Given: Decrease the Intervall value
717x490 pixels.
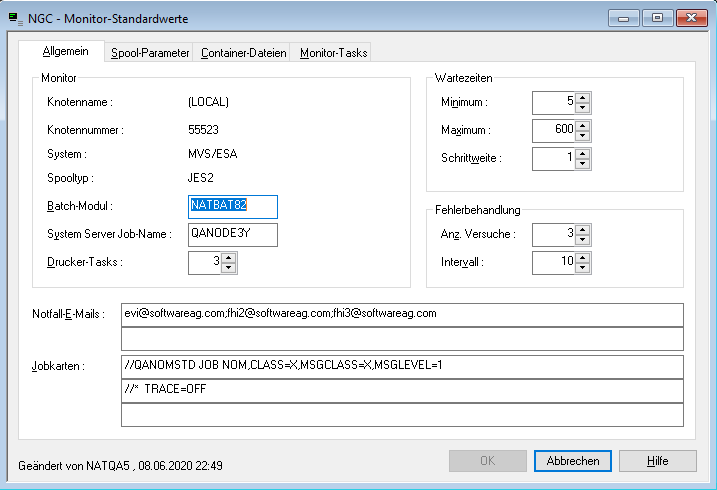Looking at the screenshot, I should coord(582,268).
